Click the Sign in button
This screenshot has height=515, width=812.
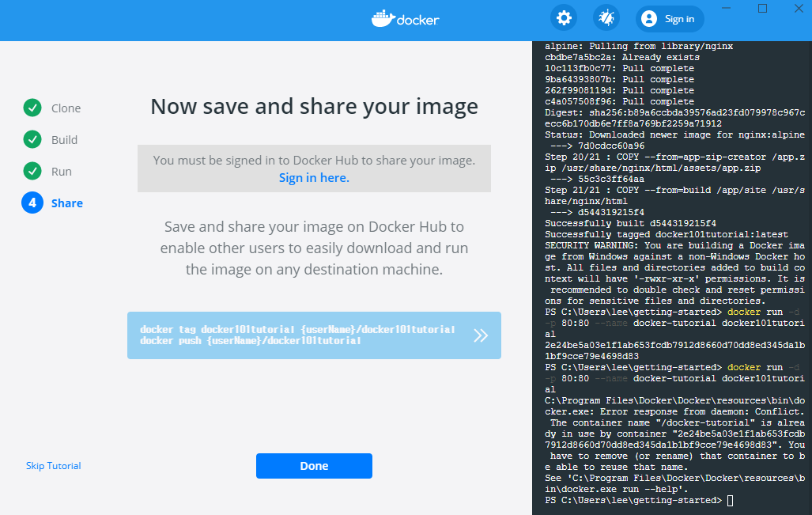click(670, 19)
